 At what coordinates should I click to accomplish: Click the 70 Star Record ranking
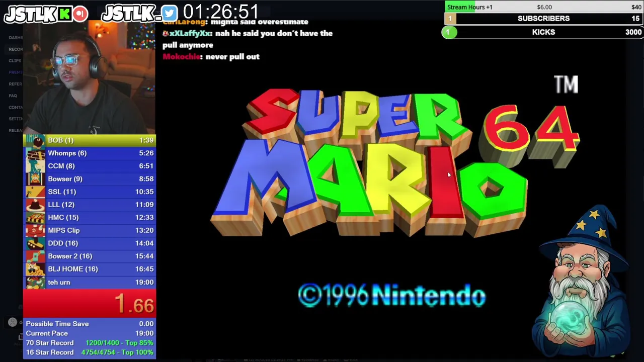point(119,343)
